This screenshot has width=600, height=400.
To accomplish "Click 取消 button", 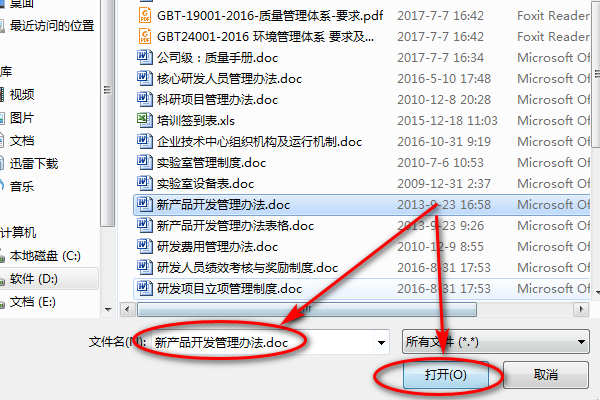I will coord(546,375).
